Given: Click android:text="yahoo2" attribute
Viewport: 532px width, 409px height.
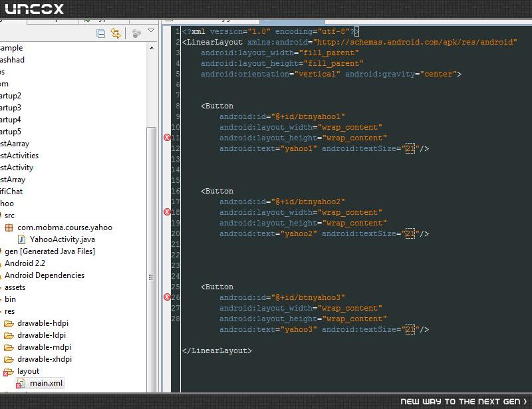Looking at the screenshot, I should point(268,233).
